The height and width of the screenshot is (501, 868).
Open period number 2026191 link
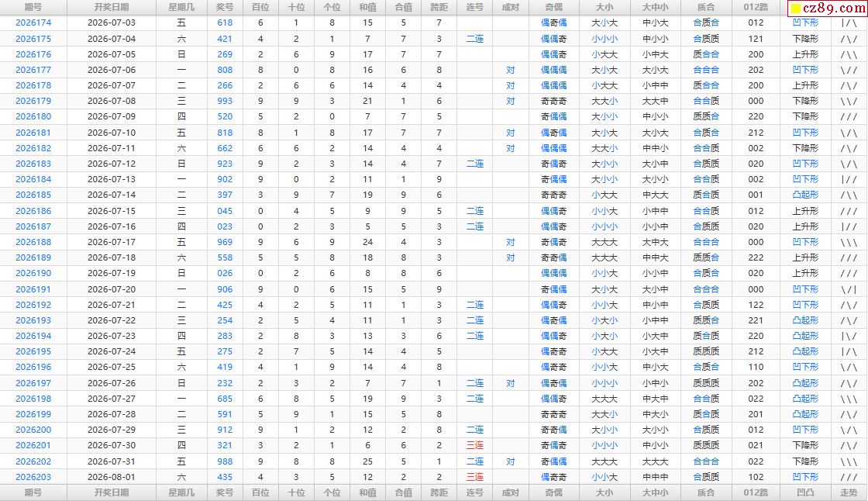(33, 289)
